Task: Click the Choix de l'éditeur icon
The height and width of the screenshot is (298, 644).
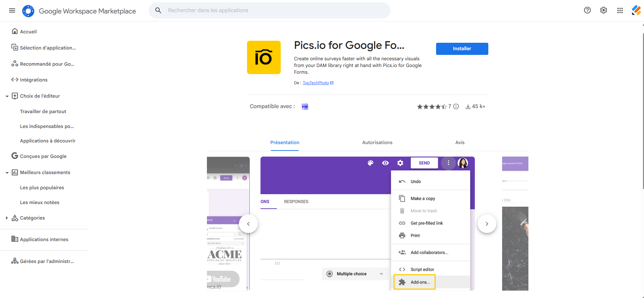Action: (x=15, y=96)
